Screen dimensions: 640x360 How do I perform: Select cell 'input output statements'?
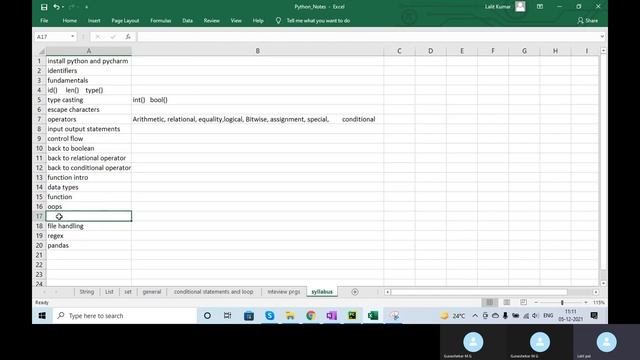click(88, 129)
